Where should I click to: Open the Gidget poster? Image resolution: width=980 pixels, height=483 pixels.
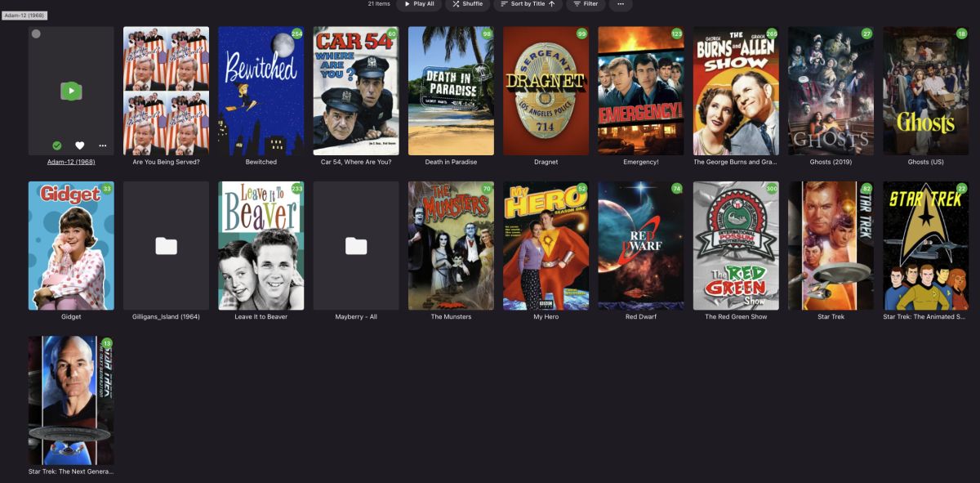(x=71, y=246)
